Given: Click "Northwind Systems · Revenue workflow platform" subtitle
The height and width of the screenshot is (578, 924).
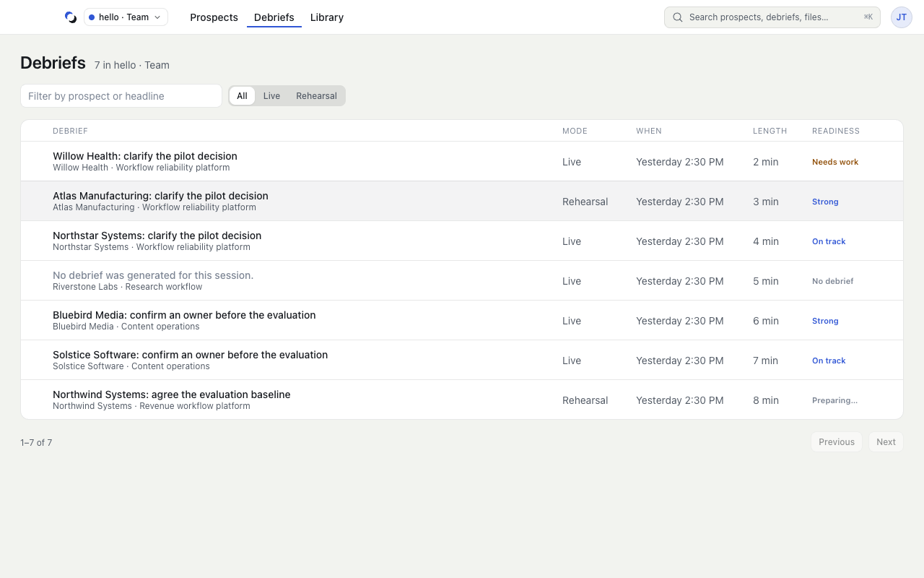Looking at the screenshot, I should click(152, 406).
